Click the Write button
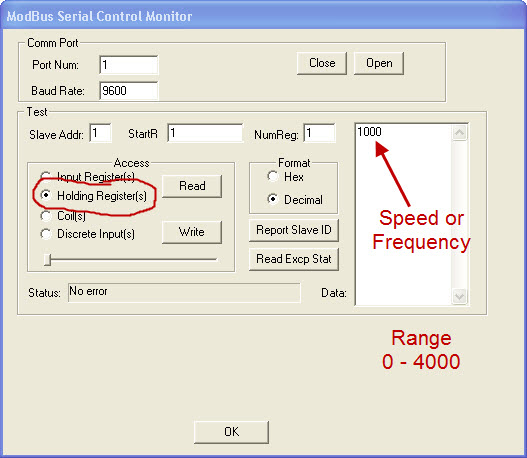Screen dimensions: 527x458 192,232
